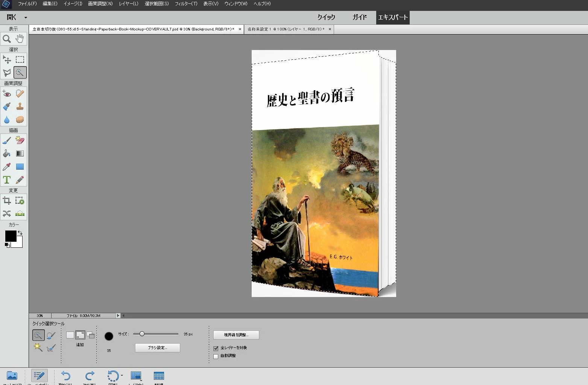Swap foreground and background colors arrow
This screenshot has width=588, height=385.
20,233
